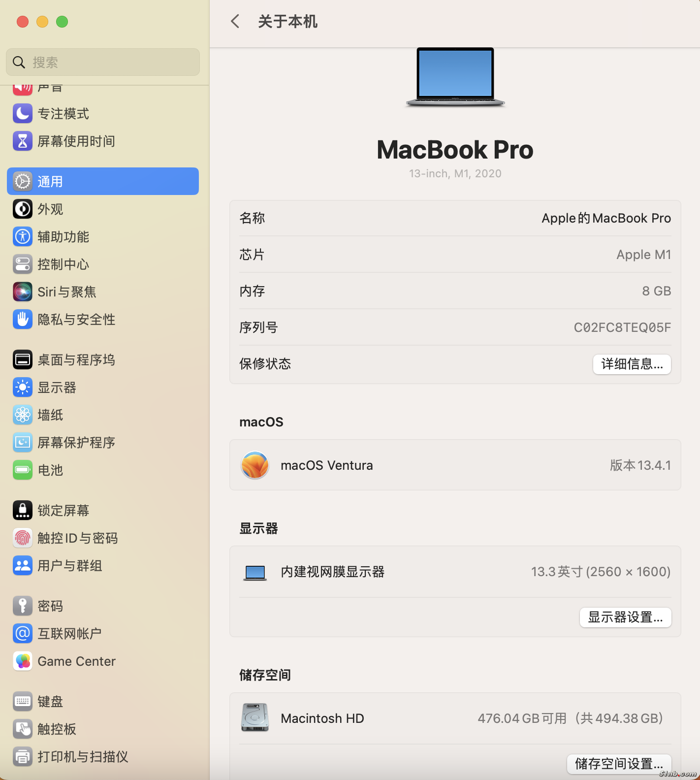Viewport: 700px width, 780px height.
Task: Click the 详细信息... warranty button
Action: coord(632,364)
